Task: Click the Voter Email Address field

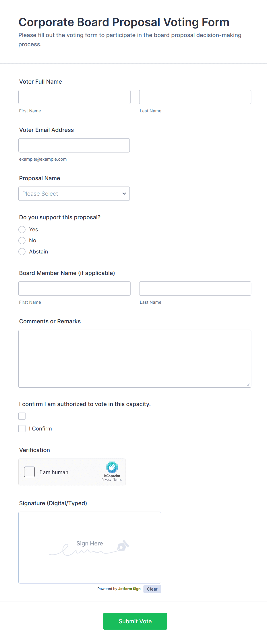Action: tap(74, 145)
